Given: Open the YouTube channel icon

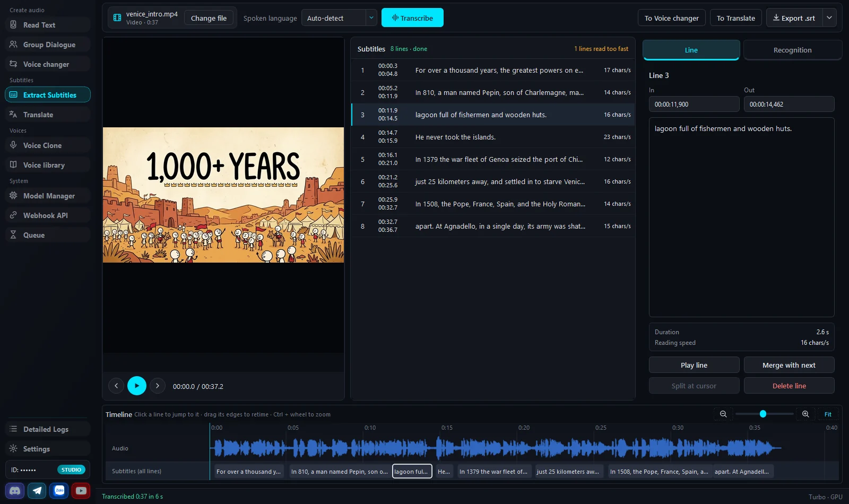Looking at the screenshot, I should coord(81,491).
